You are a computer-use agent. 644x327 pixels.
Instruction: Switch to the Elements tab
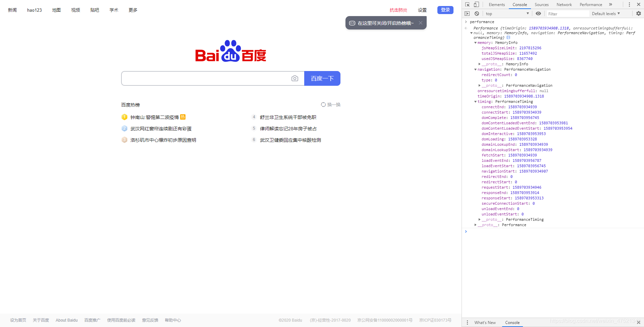tap(497, 5)
